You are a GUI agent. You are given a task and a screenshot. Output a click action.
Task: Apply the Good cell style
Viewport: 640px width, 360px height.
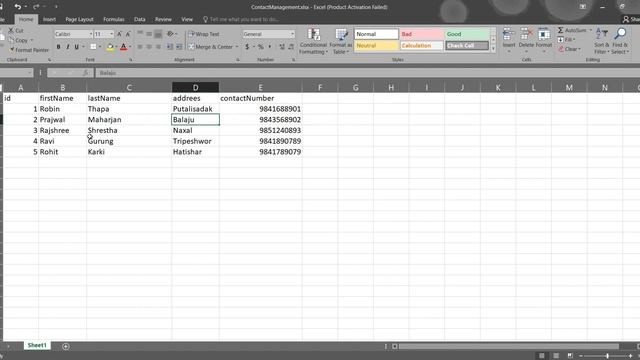click(x=467, y=34)
